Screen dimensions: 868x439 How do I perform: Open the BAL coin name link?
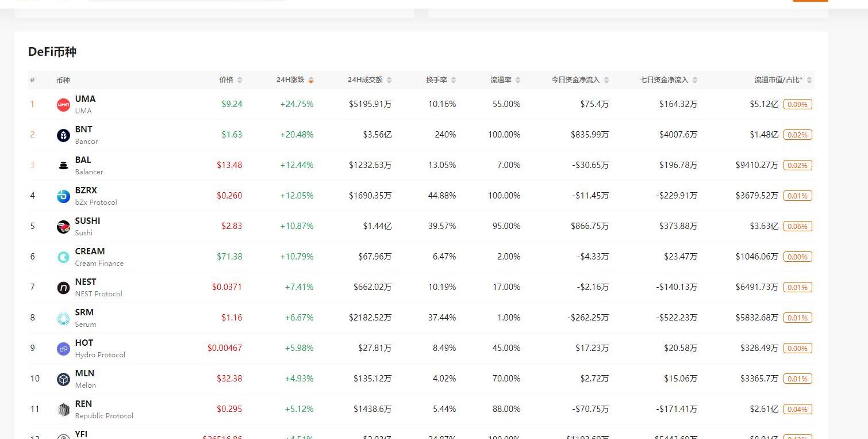pyautogui.click(x=83, y=160)
